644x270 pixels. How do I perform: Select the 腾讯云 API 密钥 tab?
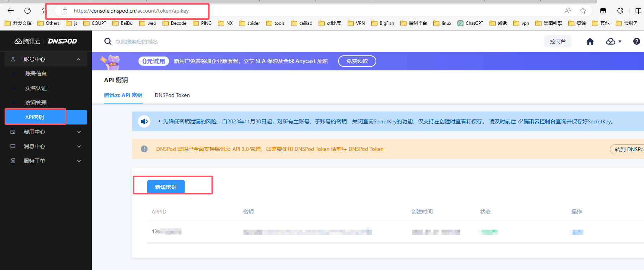pyautogui.click(x=123, y=95)
